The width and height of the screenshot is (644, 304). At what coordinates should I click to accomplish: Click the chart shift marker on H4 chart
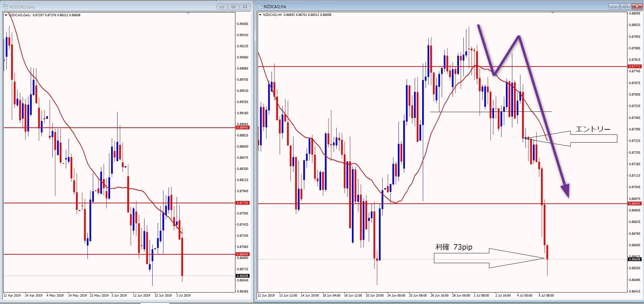(x=552, y=13)
